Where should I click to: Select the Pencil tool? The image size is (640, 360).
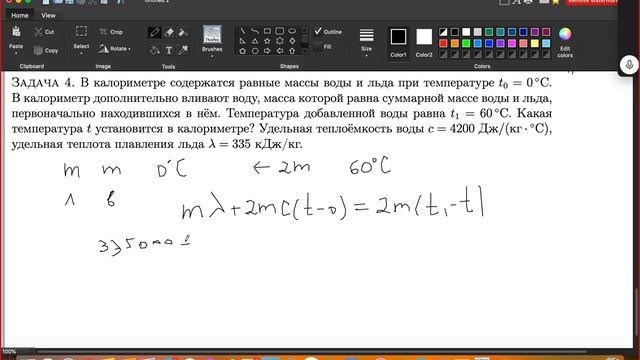tap(155, 33)
